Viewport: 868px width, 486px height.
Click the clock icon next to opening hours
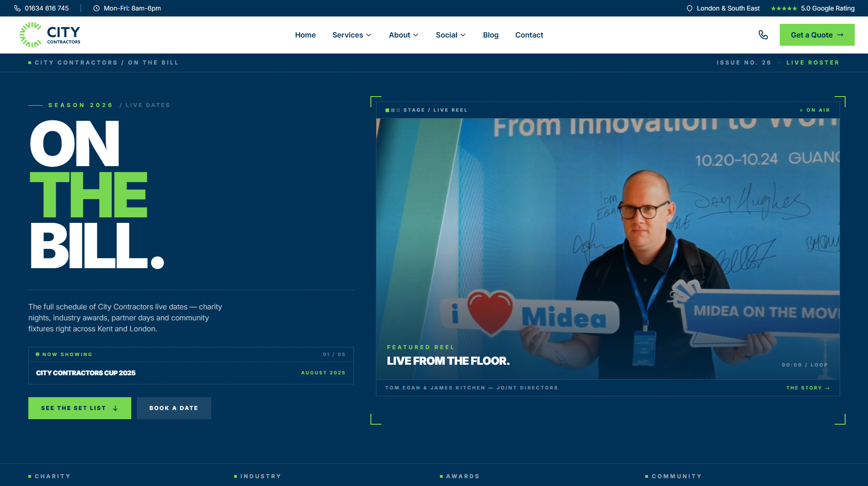[96, 8]
